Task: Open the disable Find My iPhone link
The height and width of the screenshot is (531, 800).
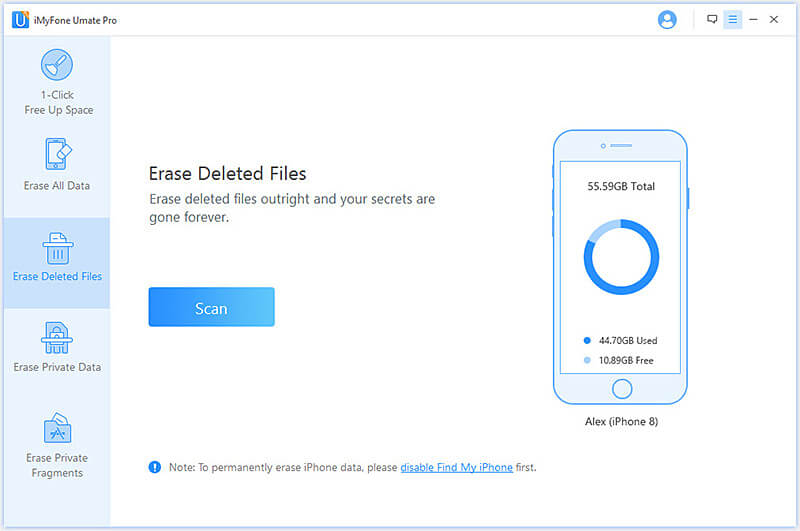Action: pos(456,467)
